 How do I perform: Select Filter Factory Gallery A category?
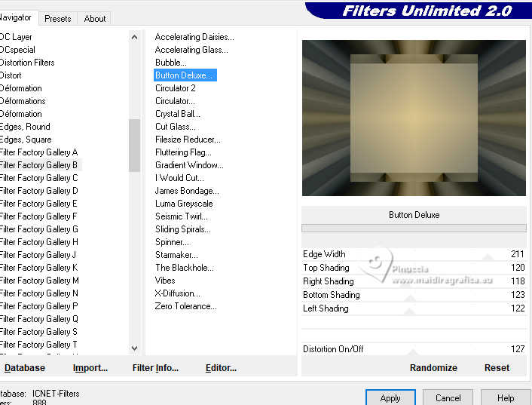coord(38,152)
